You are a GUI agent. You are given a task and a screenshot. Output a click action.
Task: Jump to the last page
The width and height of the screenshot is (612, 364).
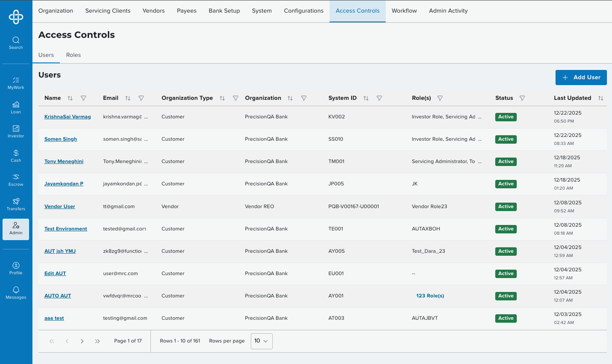(97, 341)
